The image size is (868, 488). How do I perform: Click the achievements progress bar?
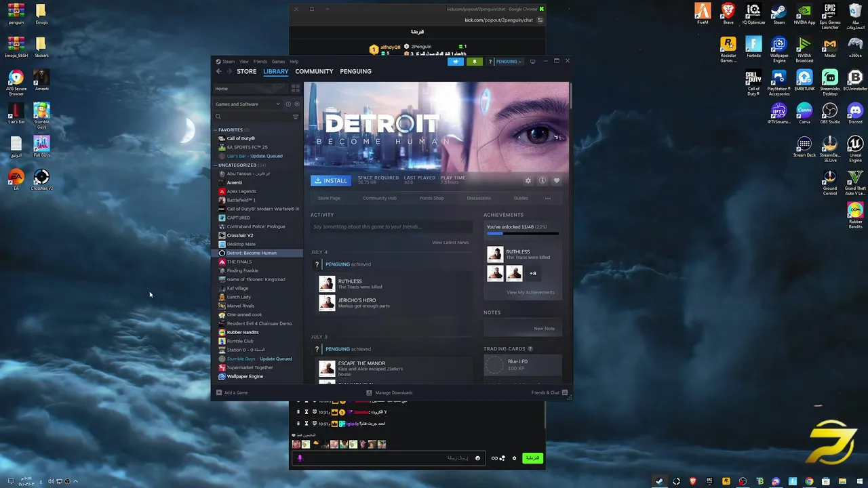pos(523,234)
